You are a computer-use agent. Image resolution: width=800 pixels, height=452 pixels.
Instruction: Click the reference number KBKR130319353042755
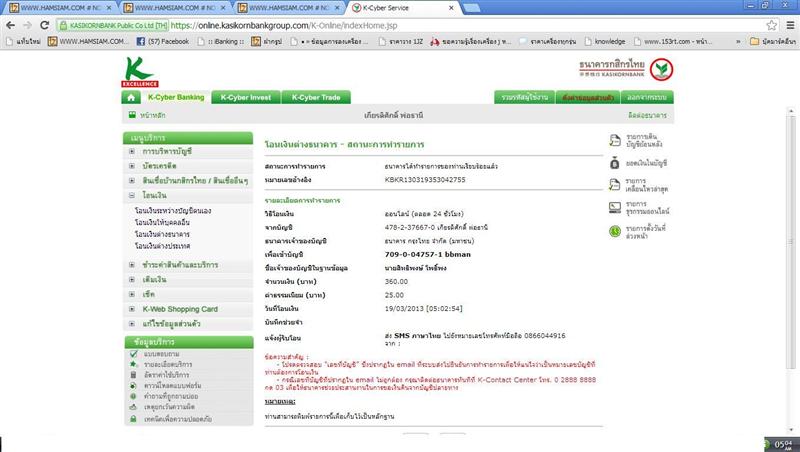(x=425, y=180)
